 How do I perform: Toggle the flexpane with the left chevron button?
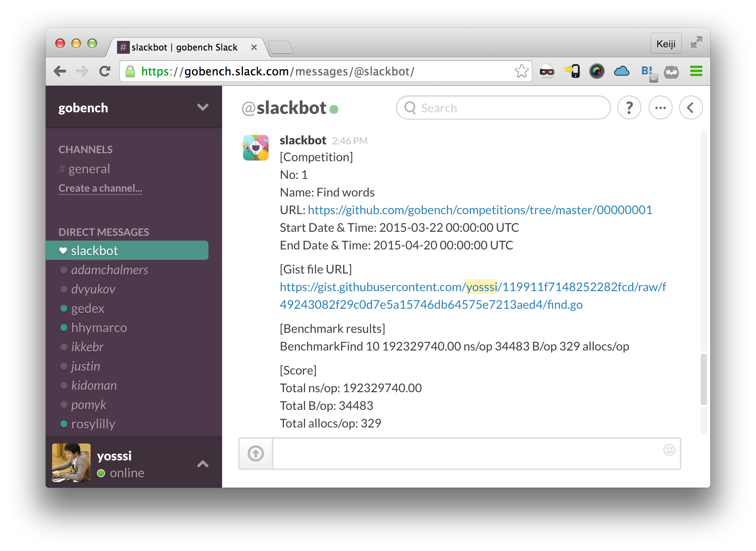pos(691,107)
